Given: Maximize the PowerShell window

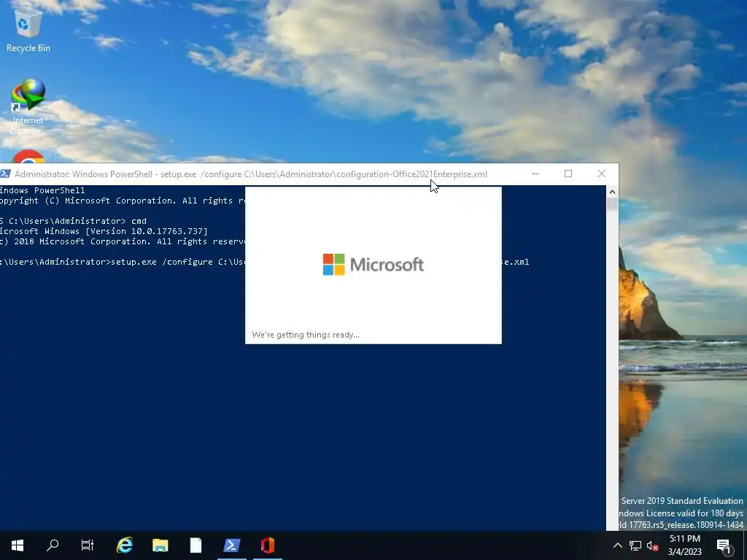Looking at the screenshot, I should 568,174.
